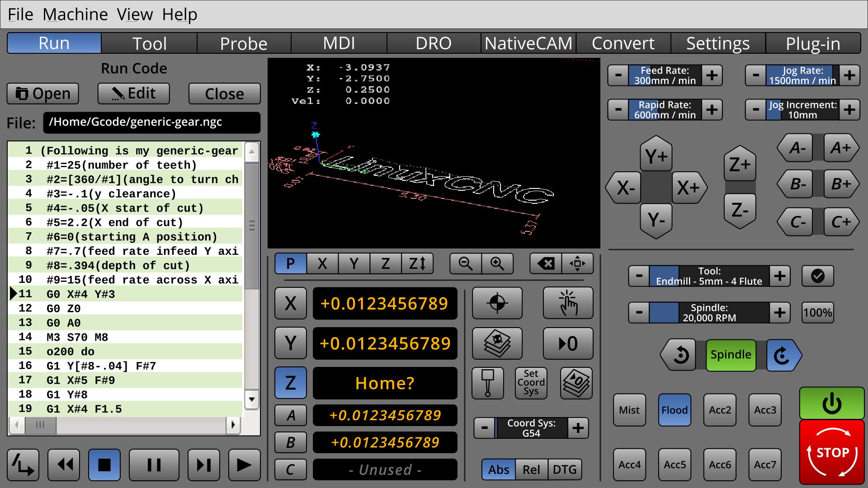Image resolution: width=868 pixels, height=488 pixels.
Task: Click the Feed Rate slider bar
Action: coord(665,75)
